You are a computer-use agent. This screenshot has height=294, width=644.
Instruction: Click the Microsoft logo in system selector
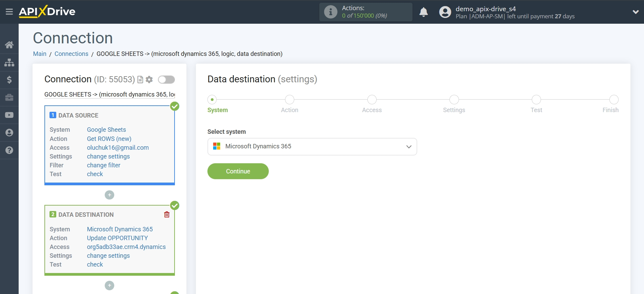click(217, 146)
